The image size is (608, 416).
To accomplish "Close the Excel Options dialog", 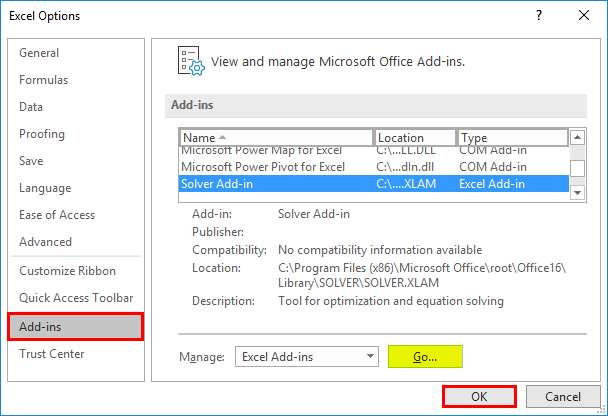I will pyautogui.click(x=584, y=16).
